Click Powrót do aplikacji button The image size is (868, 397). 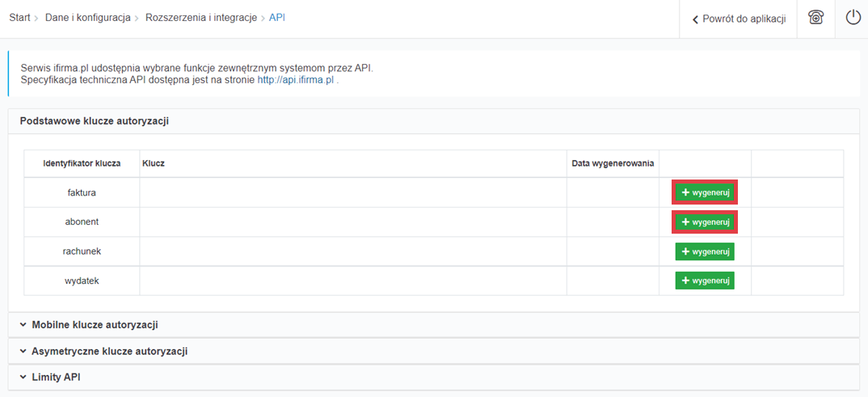[x=739, y=19]
